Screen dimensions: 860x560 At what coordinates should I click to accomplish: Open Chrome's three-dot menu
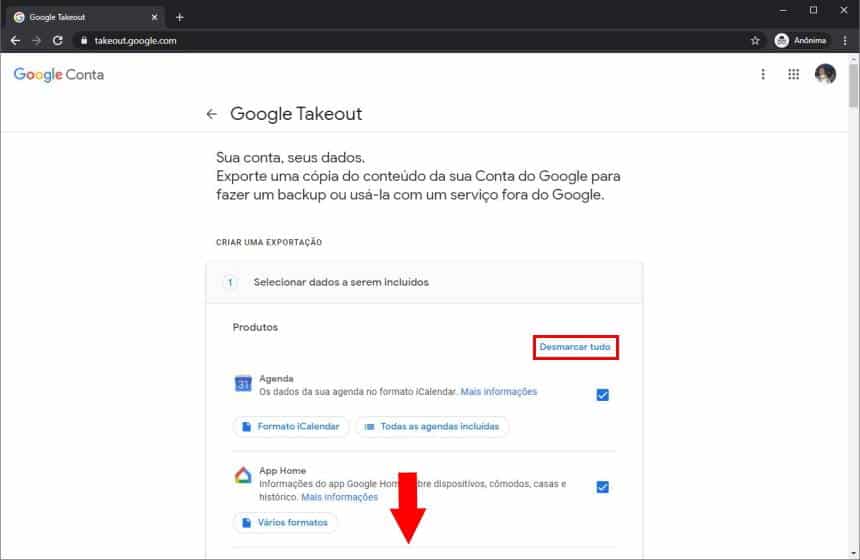[x=845, y=41]
